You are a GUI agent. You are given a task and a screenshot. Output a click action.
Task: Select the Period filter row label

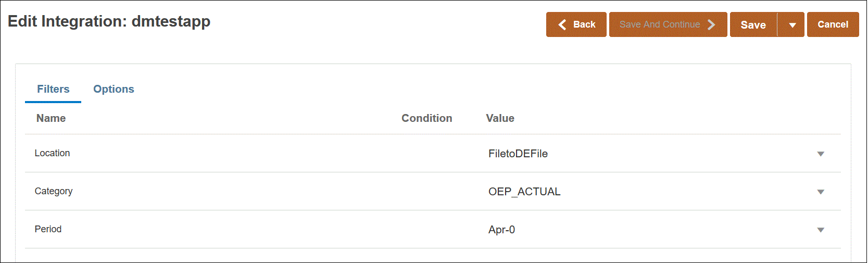click(48, 229)
